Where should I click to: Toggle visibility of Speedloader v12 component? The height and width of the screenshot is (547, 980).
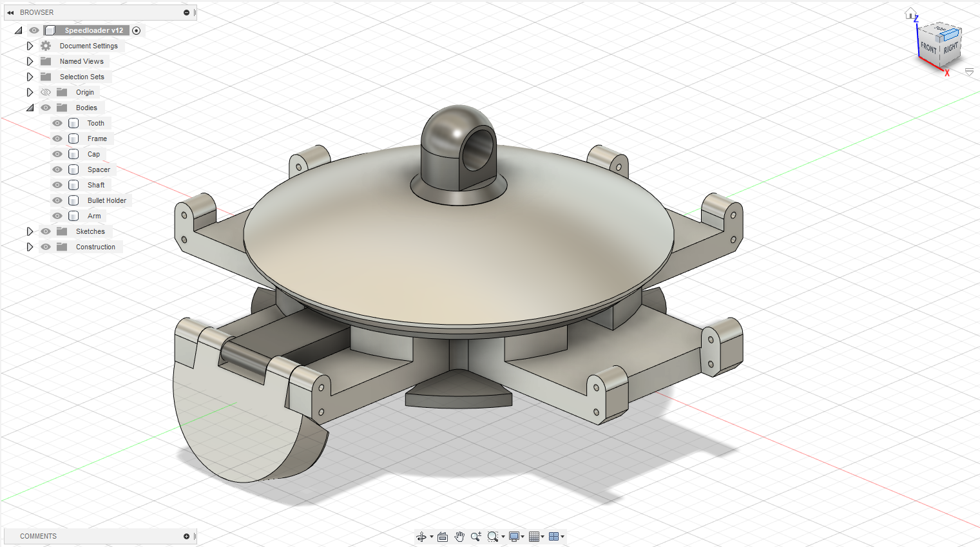pos(34,30)
